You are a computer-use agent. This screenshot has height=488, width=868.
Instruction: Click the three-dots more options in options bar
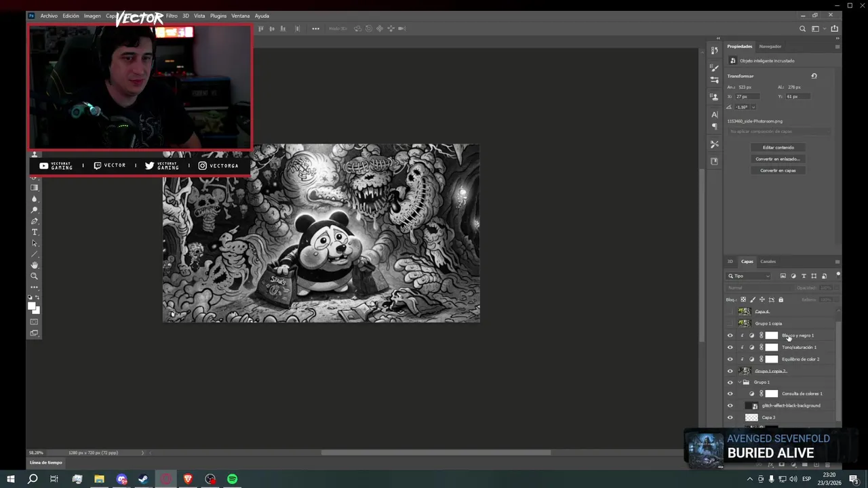coord(315,28)
